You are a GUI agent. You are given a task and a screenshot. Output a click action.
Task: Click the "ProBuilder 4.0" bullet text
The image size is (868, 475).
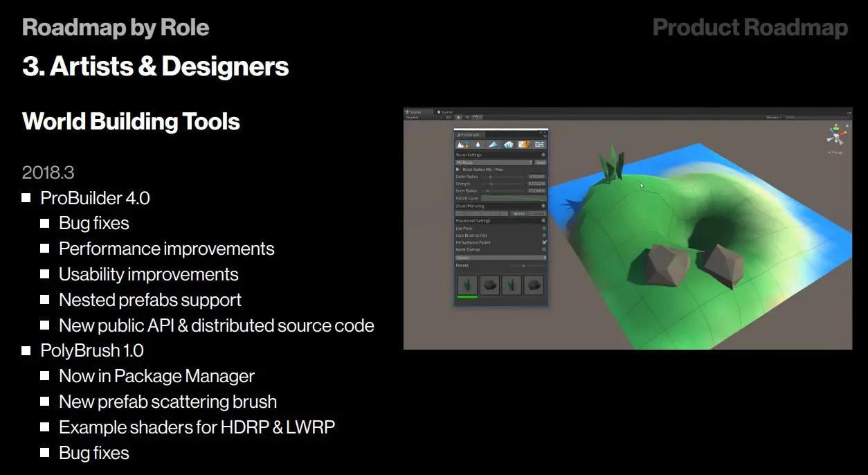coord(95,198)
